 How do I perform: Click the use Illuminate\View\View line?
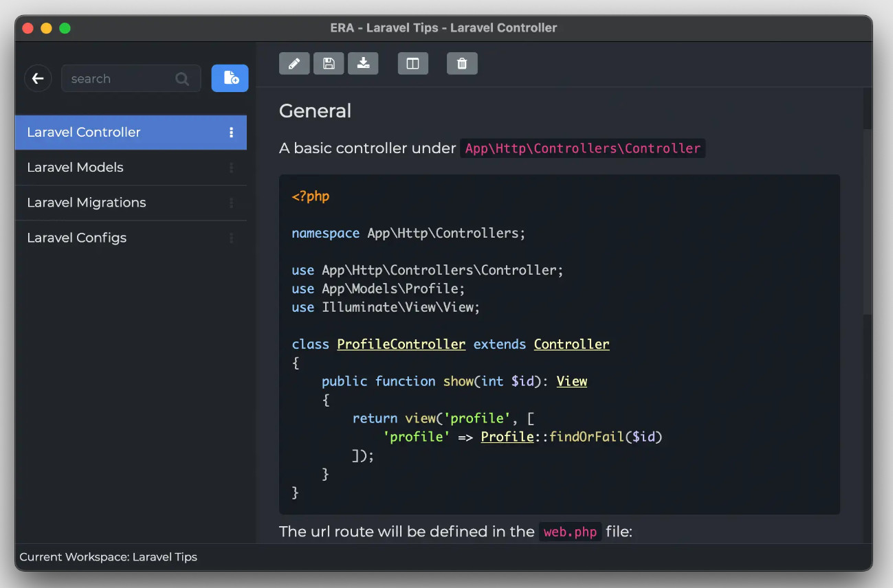click(x=386, y=307)
